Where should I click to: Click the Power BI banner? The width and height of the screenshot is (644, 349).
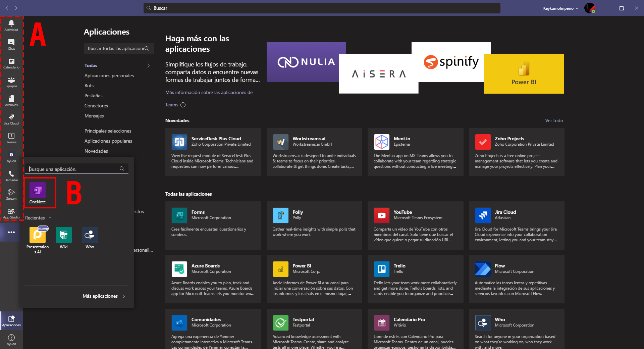point(524,74)
